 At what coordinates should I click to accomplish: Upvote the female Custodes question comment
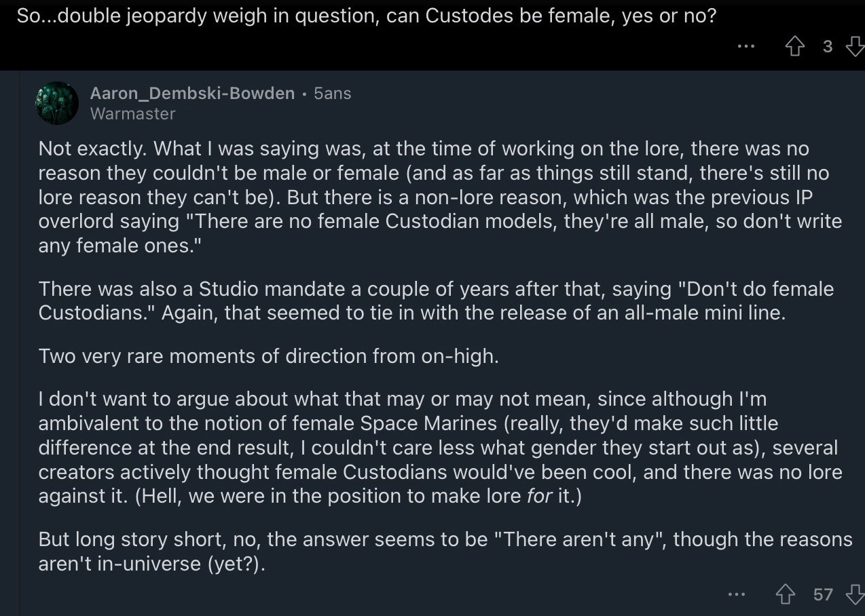(794, 46)
